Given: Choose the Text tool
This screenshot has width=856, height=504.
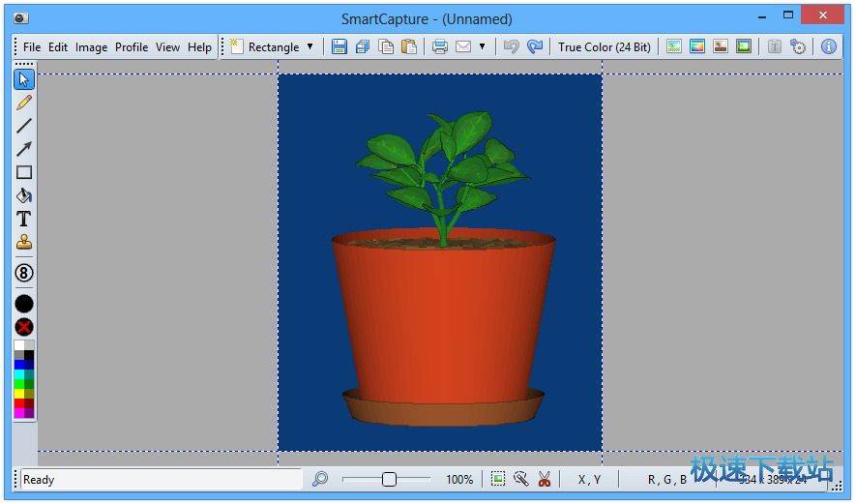Looking at the screenshot, I should (x=24, y=219).
